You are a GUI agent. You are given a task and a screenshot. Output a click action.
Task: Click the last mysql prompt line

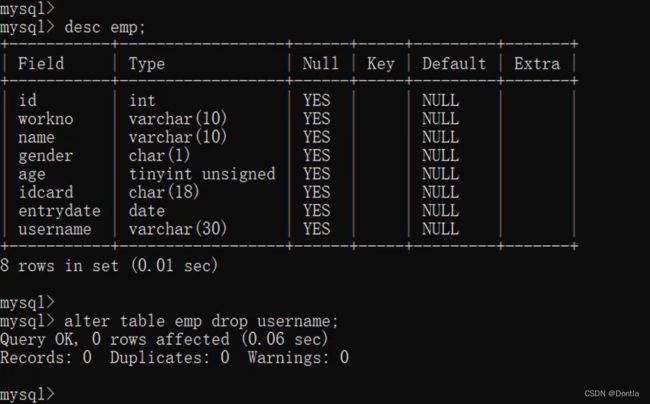(x=27, y=394)
